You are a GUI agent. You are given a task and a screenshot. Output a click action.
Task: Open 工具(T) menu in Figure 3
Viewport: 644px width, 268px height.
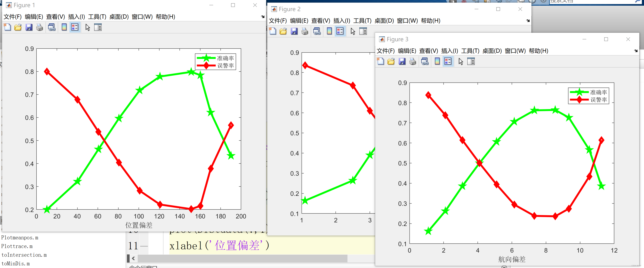pyautogui.click(x=470, y=51)
